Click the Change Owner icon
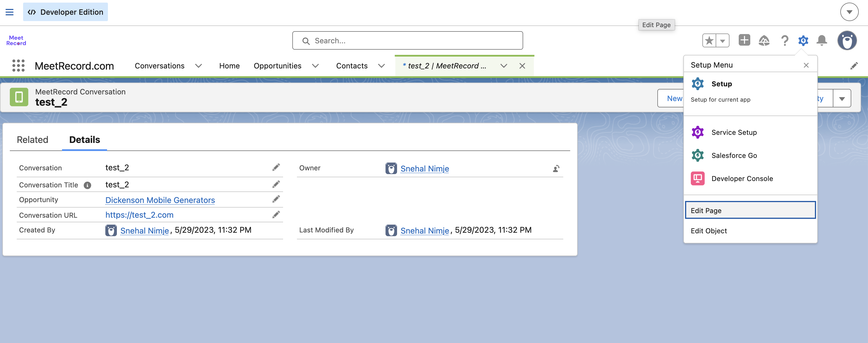The height and width of the screenshot is (343, 868). [556, 168]
